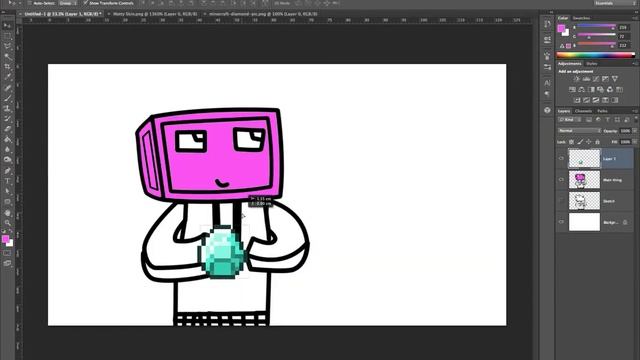Viewport: 640px width, 360px height.
Task: Select the Lasso tool
Action: tap(7, 46)
